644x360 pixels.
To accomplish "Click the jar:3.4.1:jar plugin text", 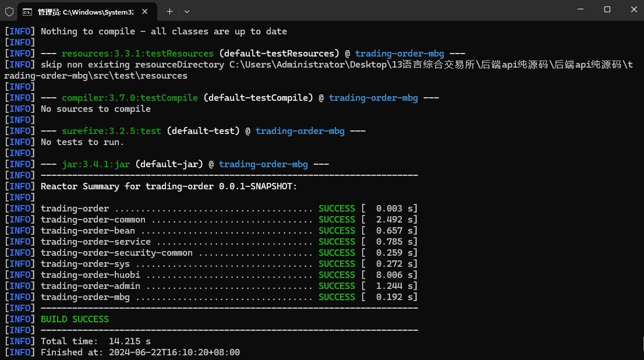I will [x=95, y=164].
